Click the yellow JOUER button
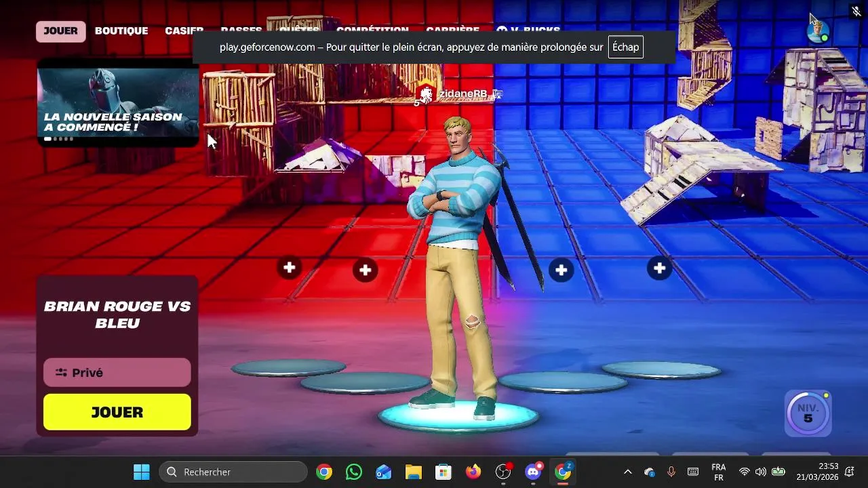Screen dimensions: 868x488 (117, 412)
